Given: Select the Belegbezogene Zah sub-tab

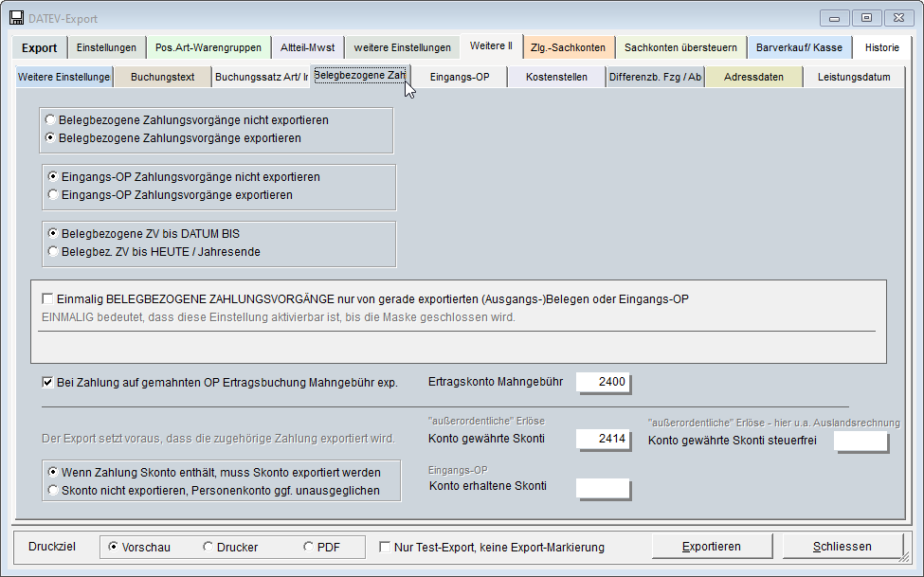Looking at the screenshot, I should [359, 76].
